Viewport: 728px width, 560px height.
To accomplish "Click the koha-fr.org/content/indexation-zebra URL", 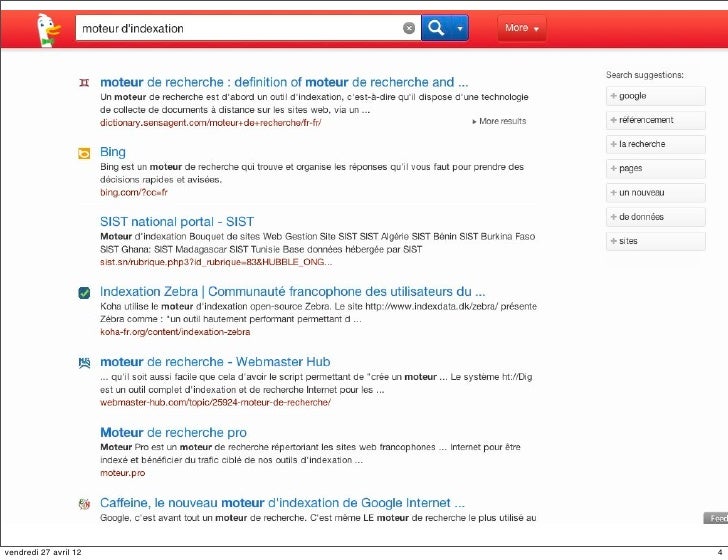I will pyautogui.click(x=175, y=332).
